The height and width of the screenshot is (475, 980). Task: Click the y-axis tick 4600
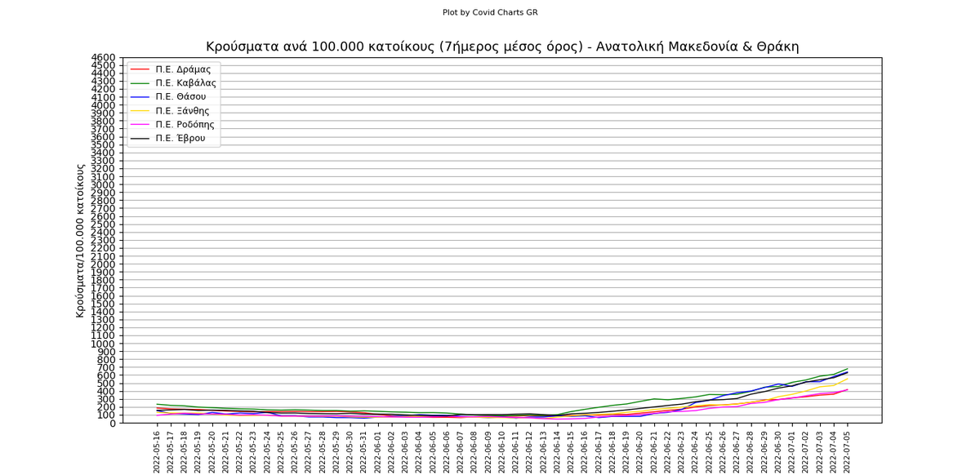103,57
